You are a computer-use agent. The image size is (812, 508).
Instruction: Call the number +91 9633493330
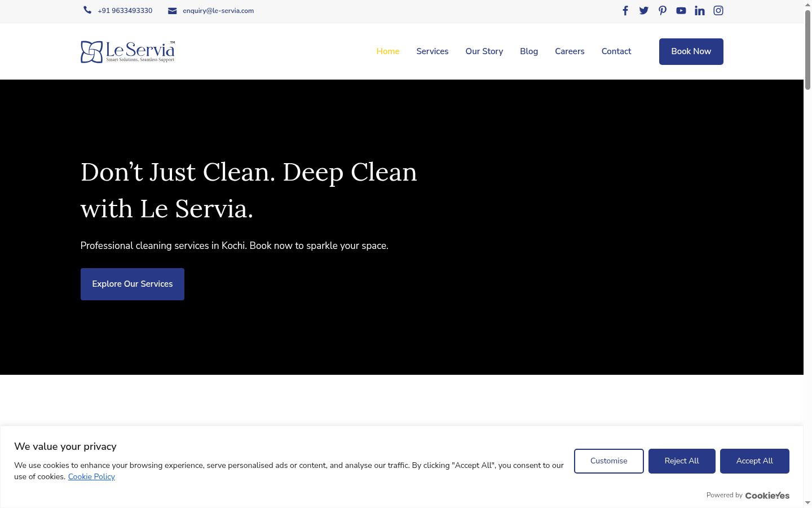pyautogui.click(x=125, y=11)
